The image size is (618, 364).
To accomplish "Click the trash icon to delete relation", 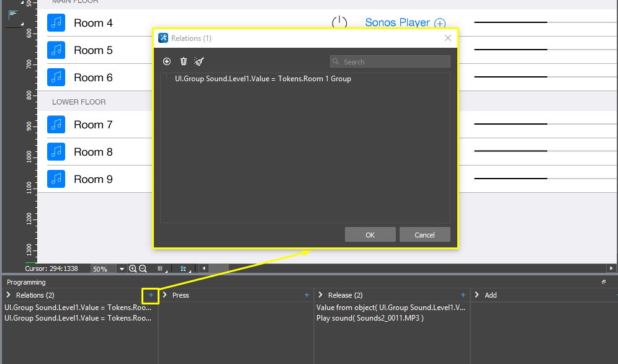I will [x=183, y=61].
